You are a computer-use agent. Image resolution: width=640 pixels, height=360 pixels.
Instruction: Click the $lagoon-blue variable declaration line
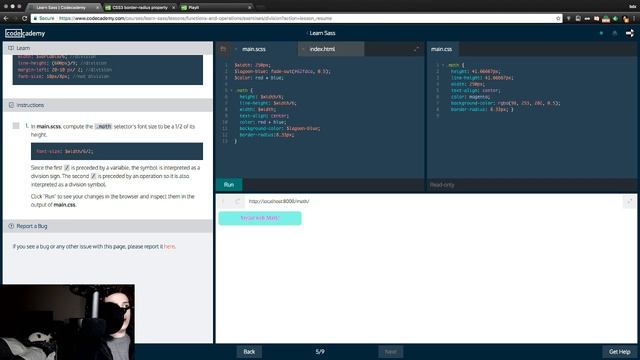[x=282, y=71]
